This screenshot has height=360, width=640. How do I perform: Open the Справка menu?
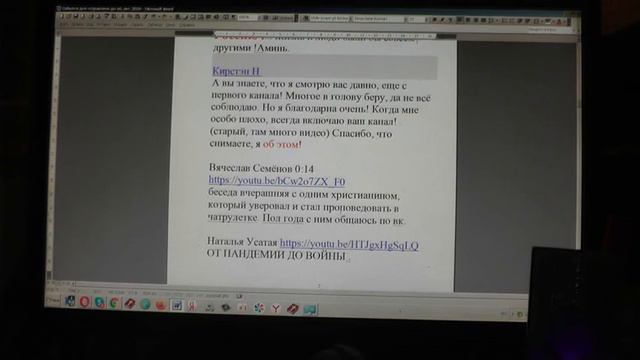(x=187, y=25)
